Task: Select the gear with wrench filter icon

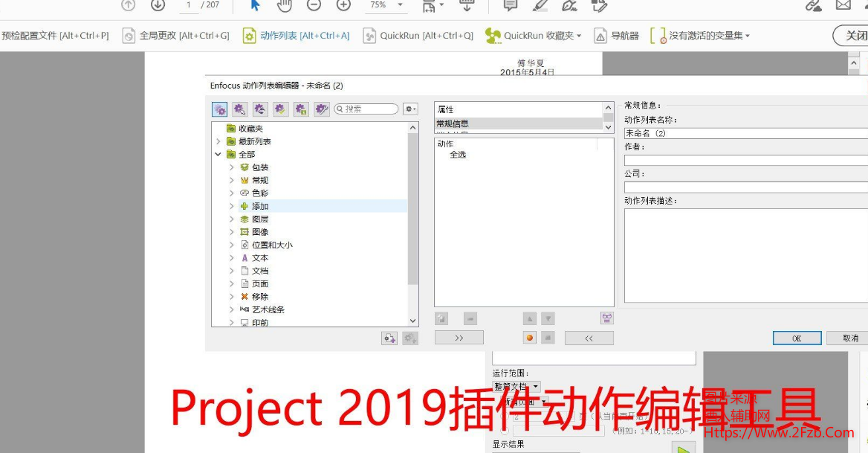Action: tap(322, 109)
